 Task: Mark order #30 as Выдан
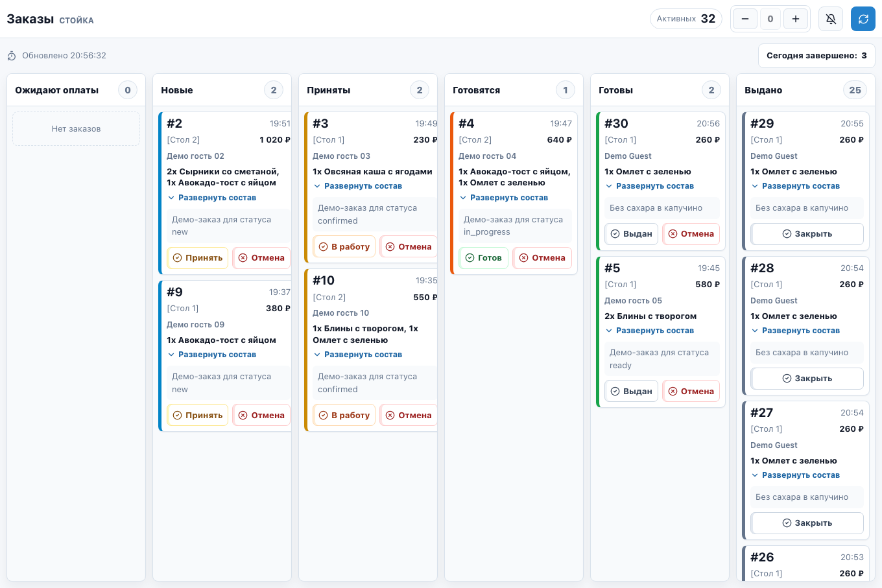(632, 234)
